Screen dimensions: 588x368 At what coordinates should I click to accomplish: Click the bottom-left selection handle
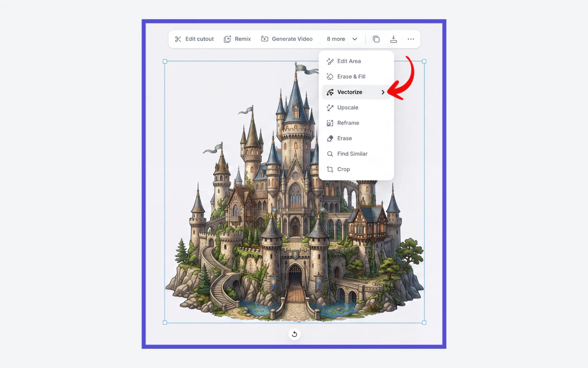pyautogui.click(x=165, y=322)
